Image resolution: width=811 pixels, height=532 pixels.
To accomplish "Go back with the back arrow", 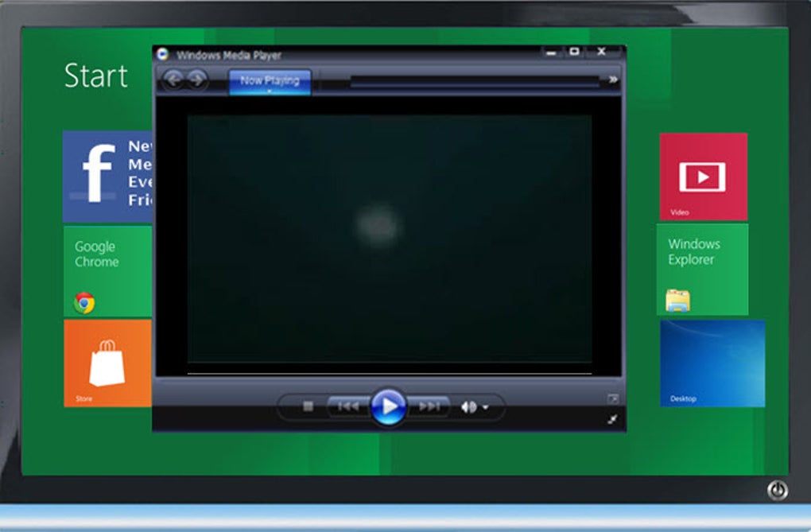I will pyautogui.click(x=174, y=80).
